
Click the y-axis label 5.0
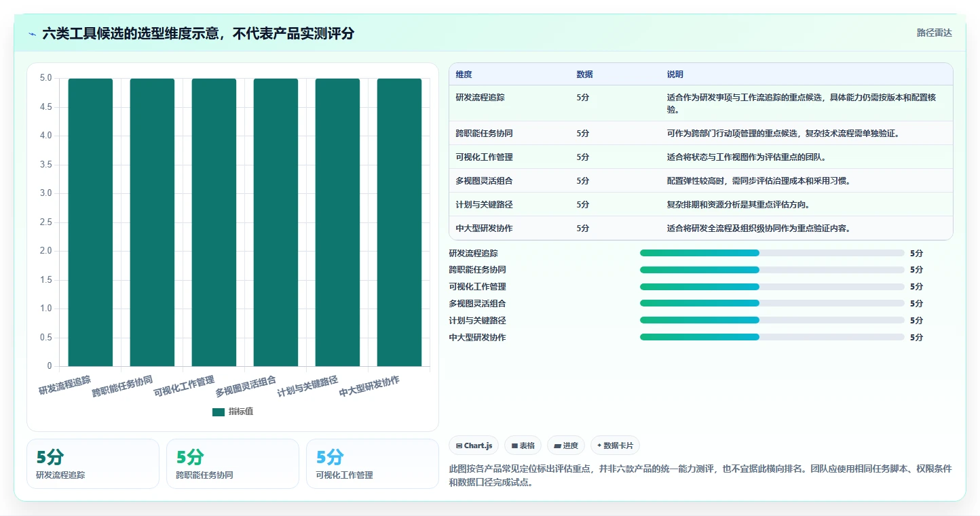pos(45,78)
